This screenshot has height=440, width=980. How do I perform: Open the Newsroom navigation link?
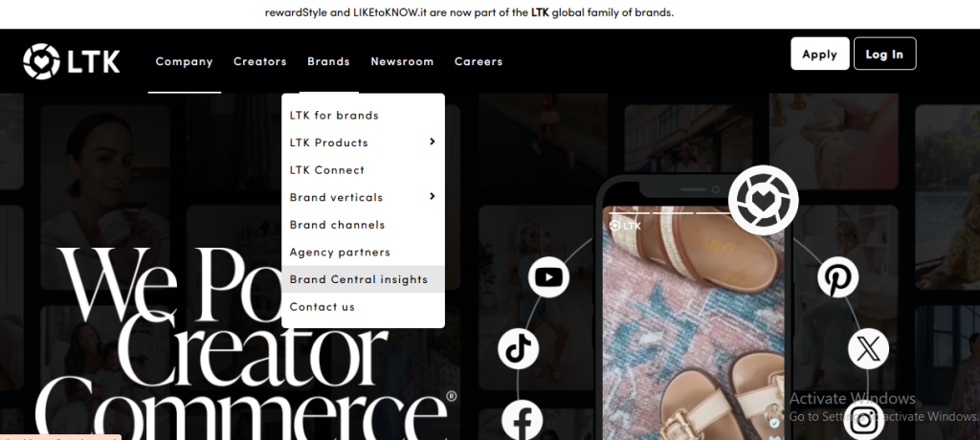402,61
